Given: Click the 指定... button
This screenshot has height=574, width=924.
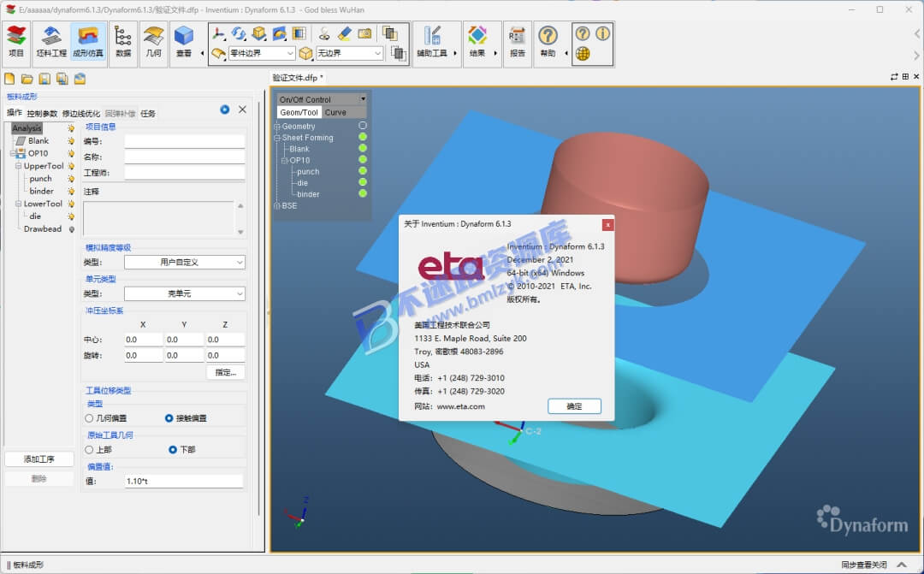Looking at the screenshot, I should click(226, 372).
